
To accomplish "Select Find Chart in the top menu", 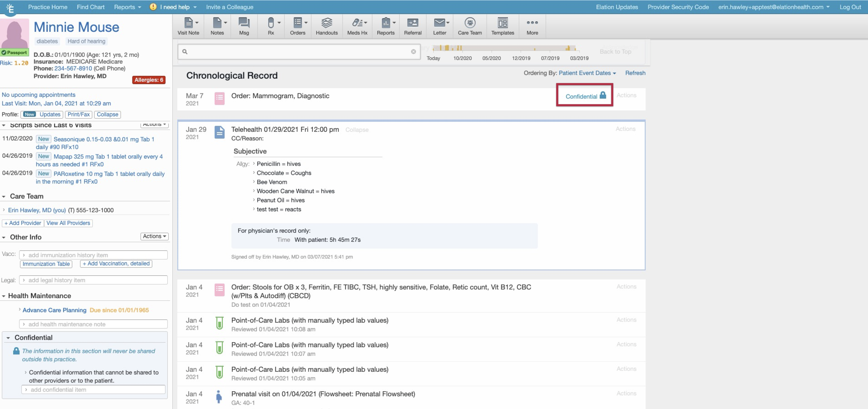I will [x=90, y=7].
